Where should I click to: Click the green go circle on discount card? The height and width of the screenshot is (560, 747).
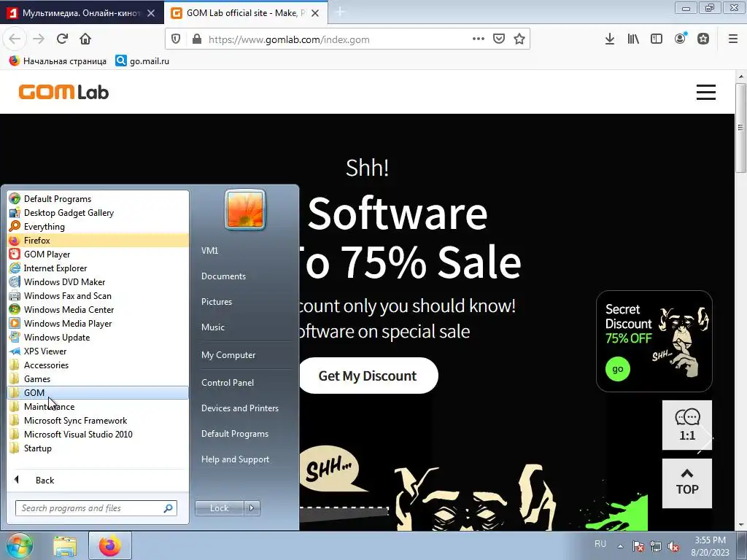pos(618,369)
